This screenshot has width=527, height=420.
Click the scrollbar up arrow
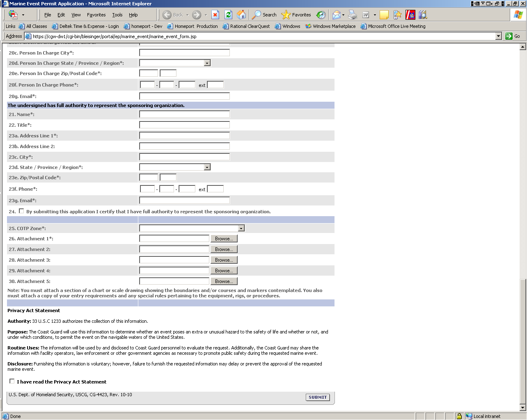click(523, 46)
